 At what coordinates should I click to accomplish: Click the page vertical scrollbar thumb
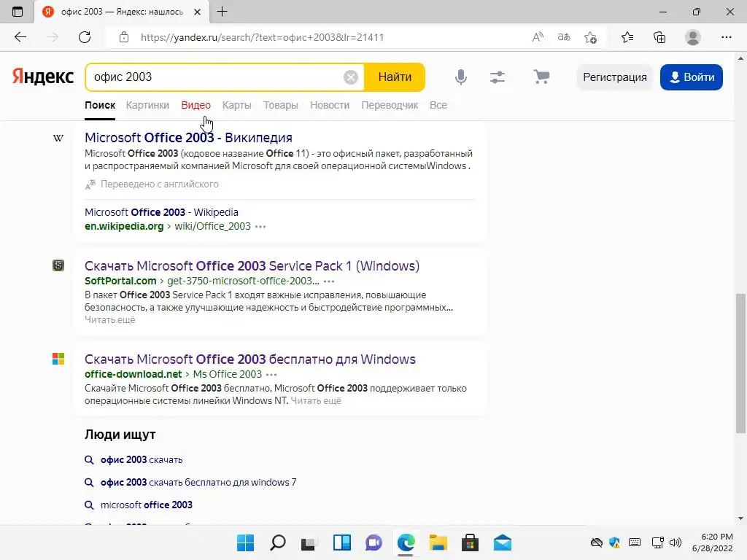740,364
